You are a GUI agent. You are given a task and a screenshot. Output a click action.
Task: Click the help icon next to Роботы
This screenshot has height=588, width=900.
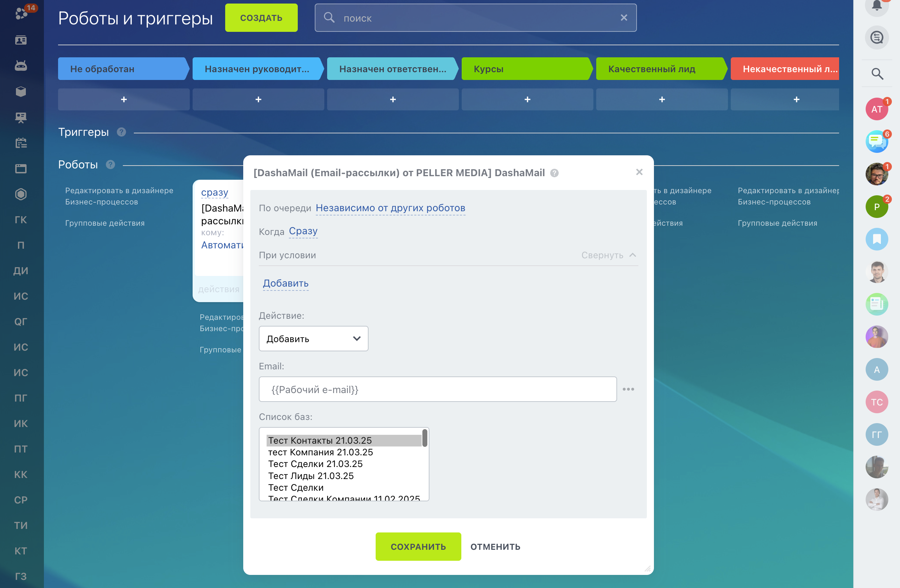coord(110,165)
